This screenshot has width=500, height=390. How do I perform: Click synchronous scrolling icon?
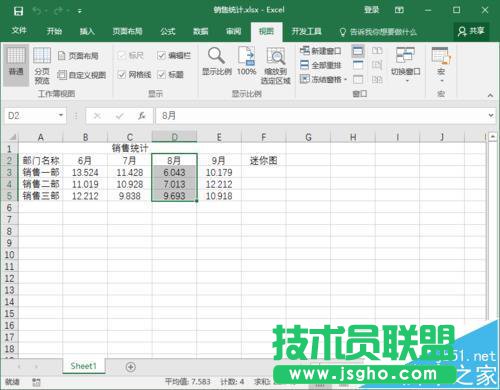[377, 65]
